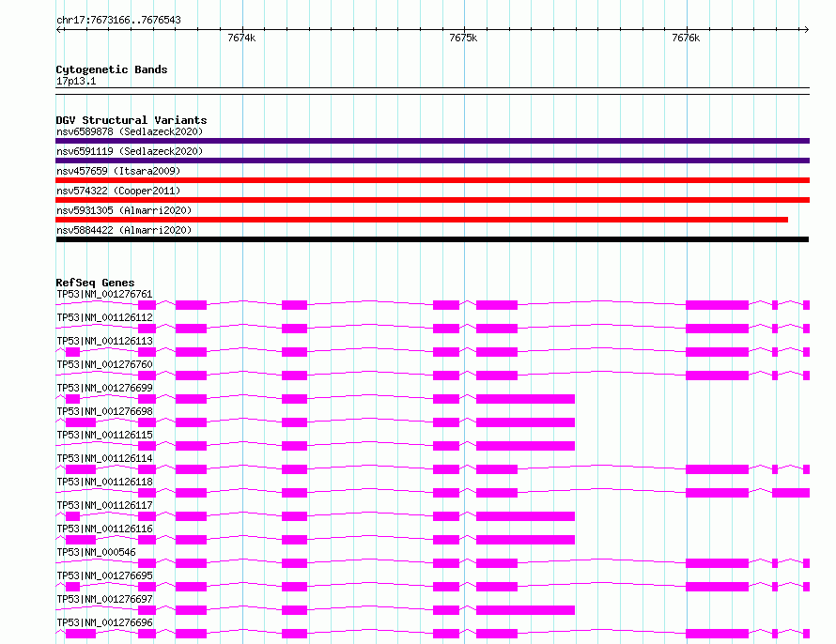
Task: Click the chr17:7673166..7676543 region label
Action: click(119, 20)
